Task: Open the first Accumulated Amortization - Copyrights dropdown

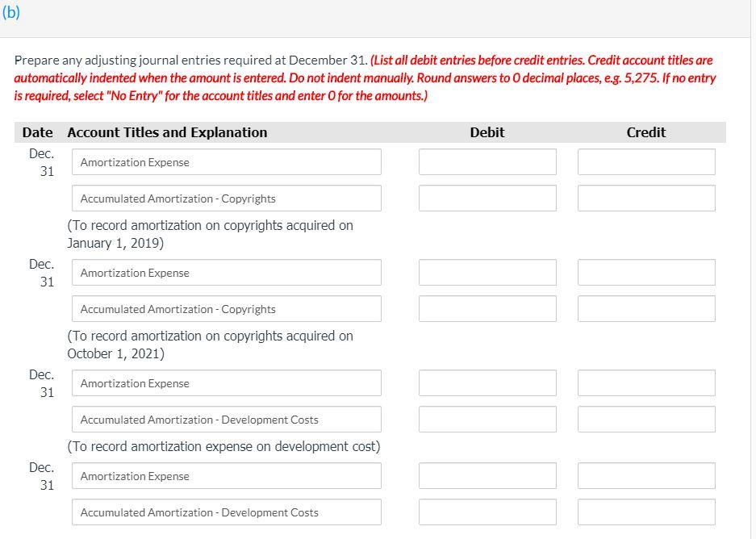Action: [x=227, y=198]
